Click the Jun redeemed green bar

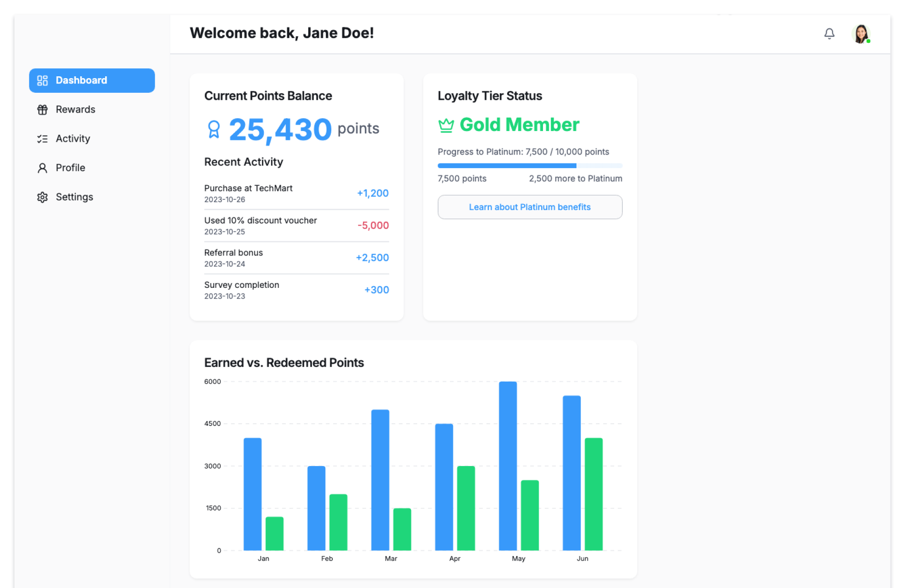point(593,495)
